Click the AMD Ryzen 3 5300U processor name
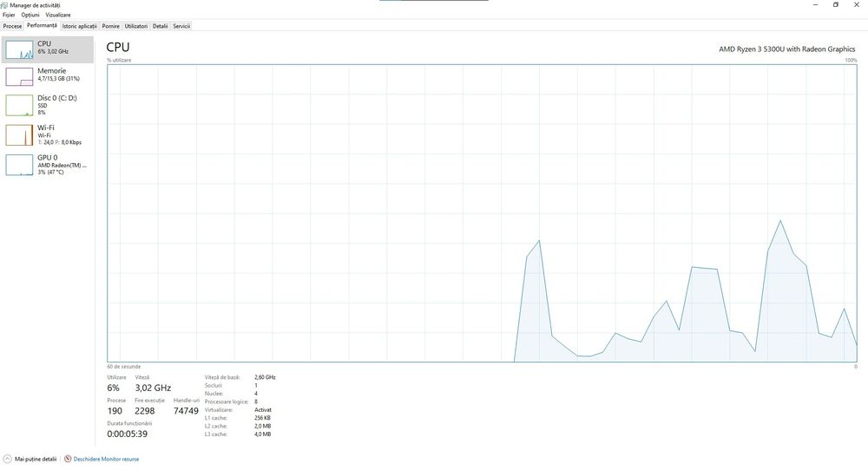Image resolution: width=868 pixels, height=470 pixels. click(786, 49)
